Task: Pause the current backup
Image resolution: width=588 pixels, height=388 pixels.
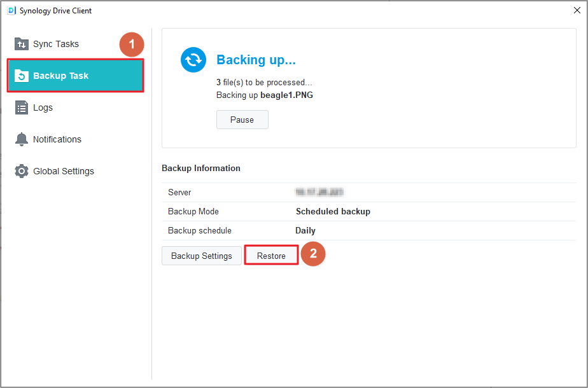Action: (x=242, y=120)
